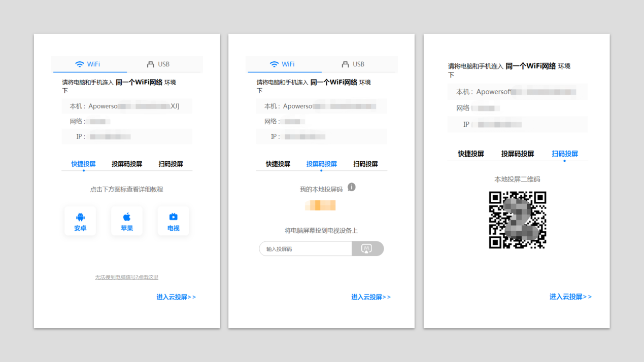Viewport: 644px width, 362px height.
Task: Click 进入云投屏>> link in right panel
Action: (570, 297)
